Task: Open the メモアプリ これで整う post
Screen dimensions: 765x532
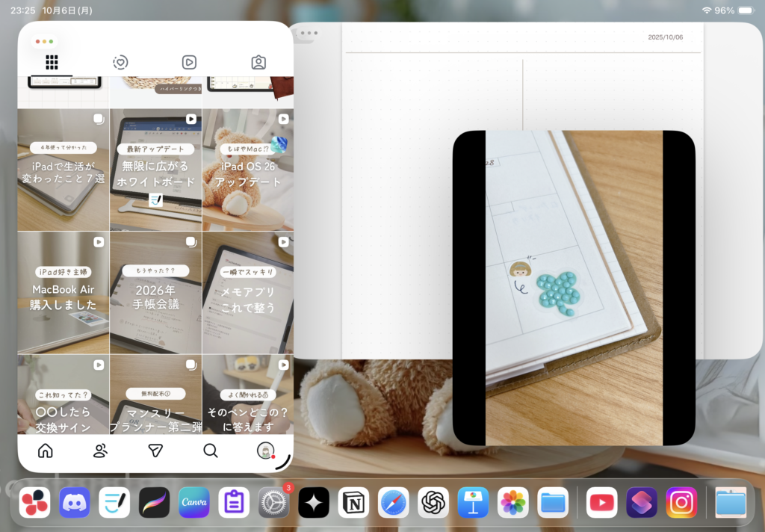Action: [x=248, y=292]
